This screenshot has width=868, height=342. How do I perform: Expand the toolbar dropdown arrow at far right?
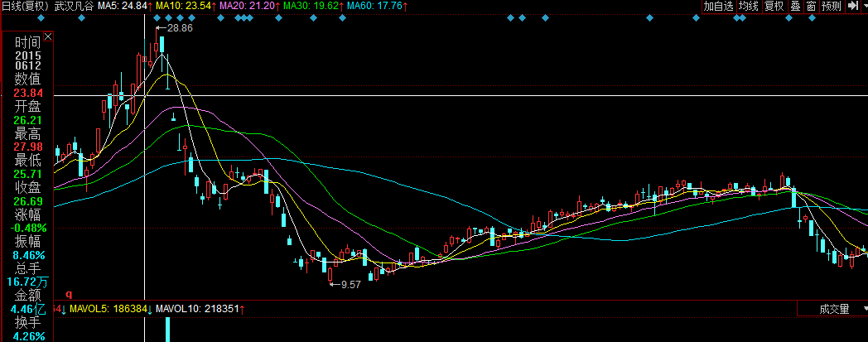(863, 7)
